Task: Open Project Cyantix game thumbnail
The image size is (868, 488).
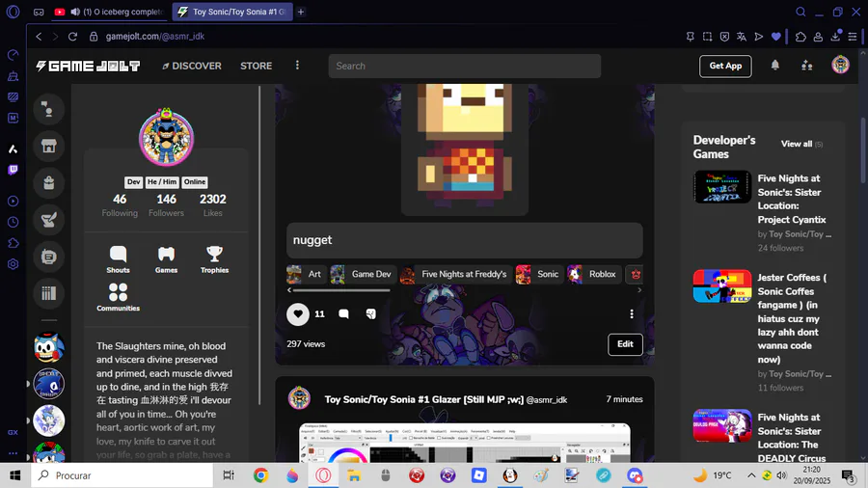Action: coord(721,187)
